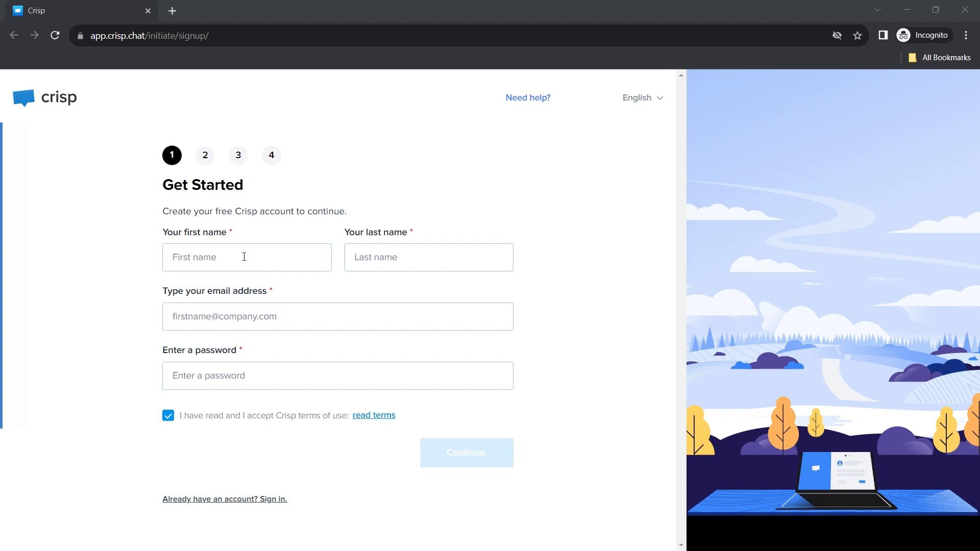Click the browser extensions icon
The width and height of the screenshot is (980, 551).
point(883,36)
